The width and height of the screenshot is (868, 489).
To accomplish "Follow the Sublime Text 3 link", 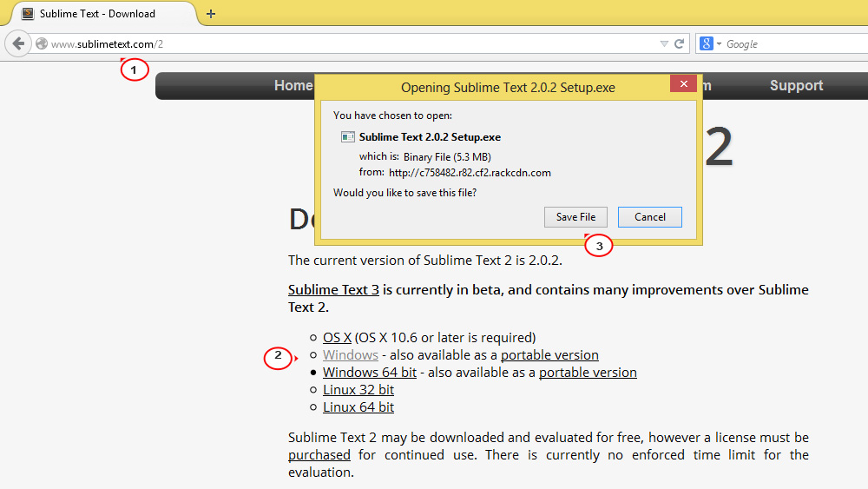I will (333, 289).
